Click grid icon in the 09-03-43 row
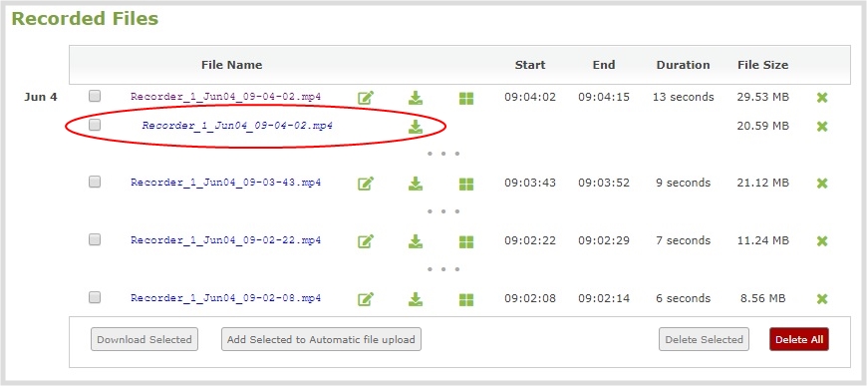The height and width of the screenshot is (388, 868). 466,184
